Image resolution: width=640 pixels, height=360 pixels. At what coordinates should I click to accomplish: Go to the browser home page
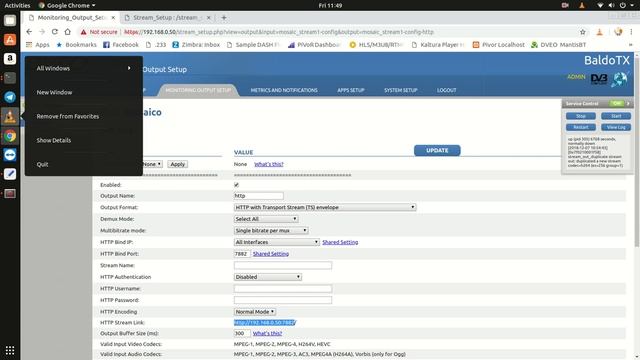click(x=68, y=32)
